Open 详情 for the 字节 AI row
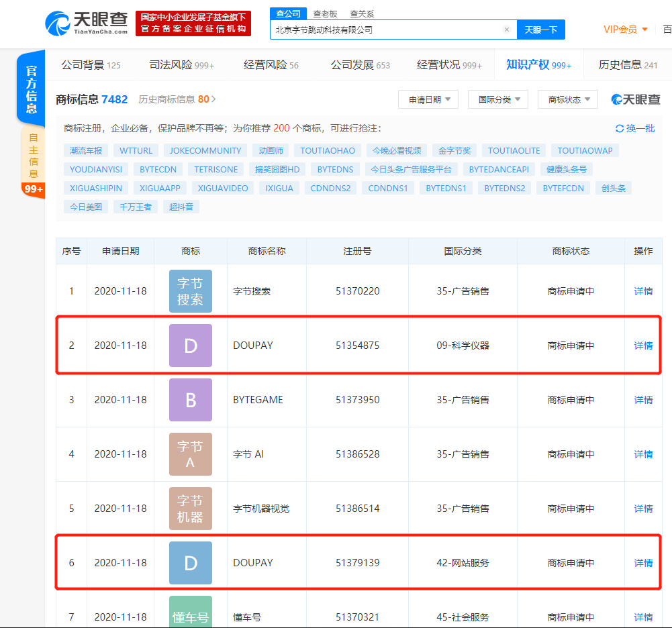Screen dimensions: 672x628 click(x=643, y=454)
